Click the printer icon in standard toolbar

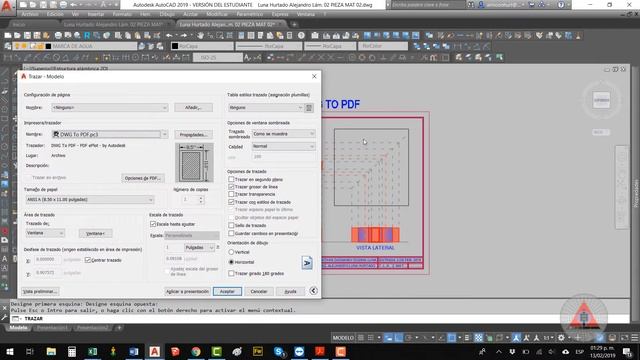58,36
